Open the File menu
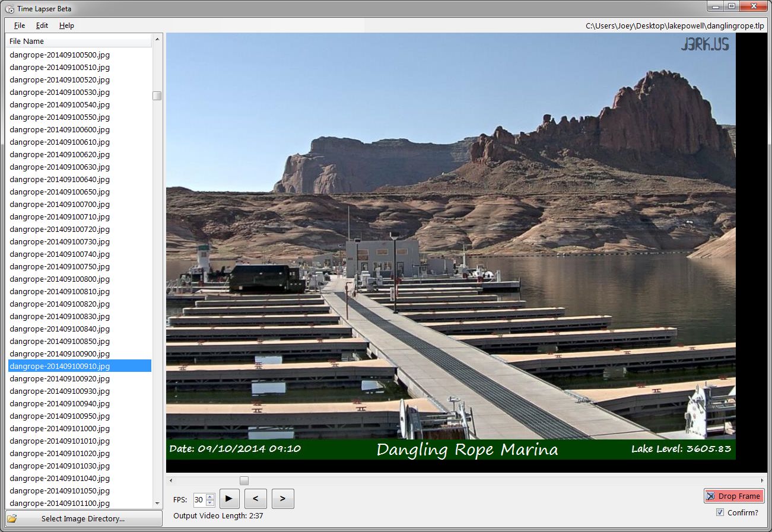 click(20, 26)
